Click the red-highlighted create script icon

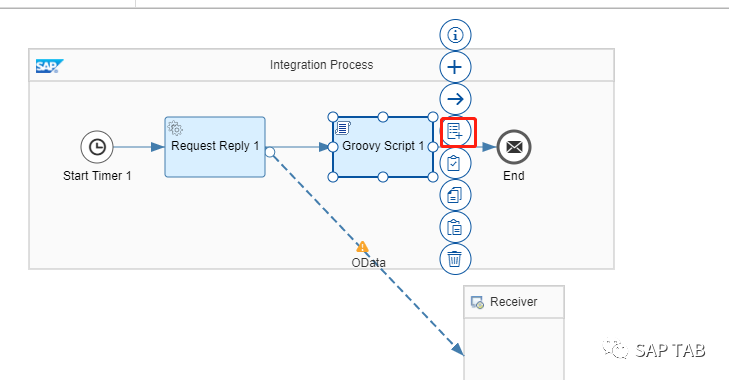coord(455,131)
